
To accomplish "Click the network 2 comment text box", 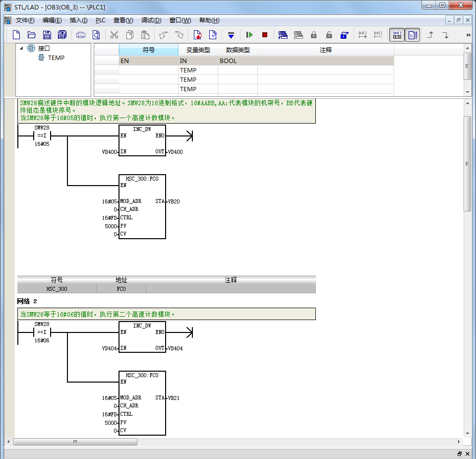I will [x=167, y=314].
